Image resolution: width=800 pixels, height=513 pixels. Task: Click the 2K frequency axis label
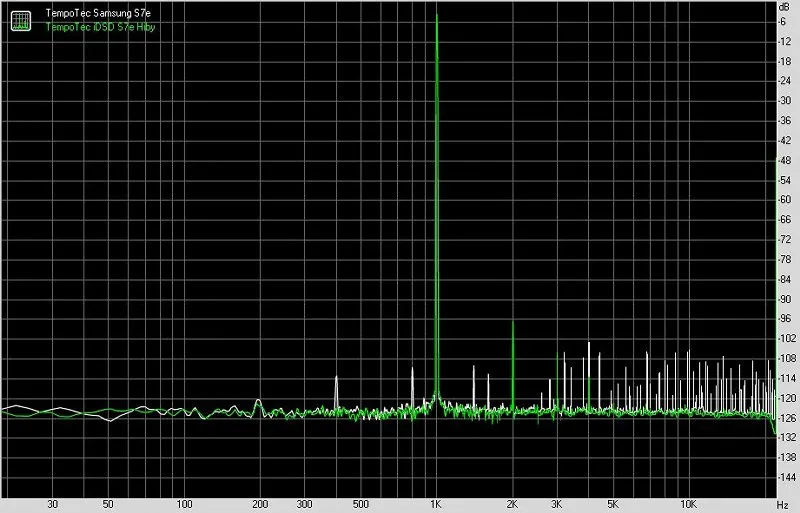(512, 504)
